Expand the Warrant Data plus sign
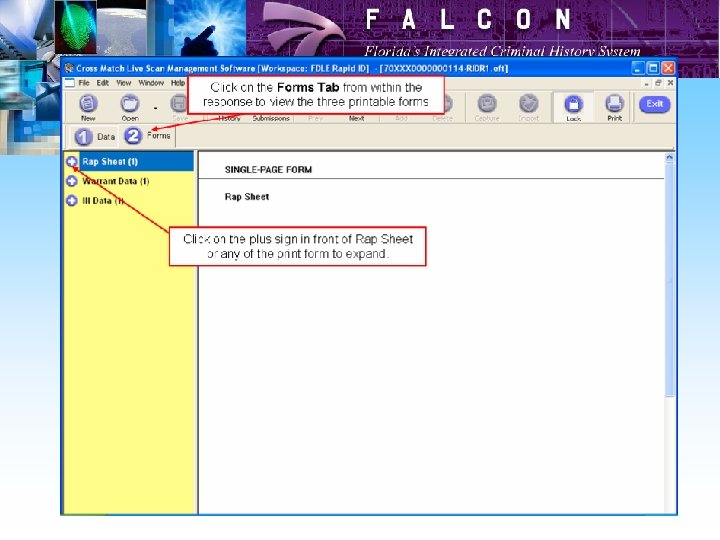The width and height of the screenshot is (720, 540). pyautogui.click(x=72, y=181)
